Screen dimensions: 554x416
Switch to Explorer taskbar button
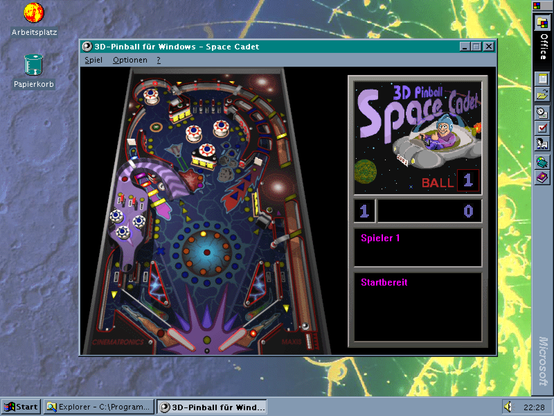pyautogui.click(x=99, y=407)
